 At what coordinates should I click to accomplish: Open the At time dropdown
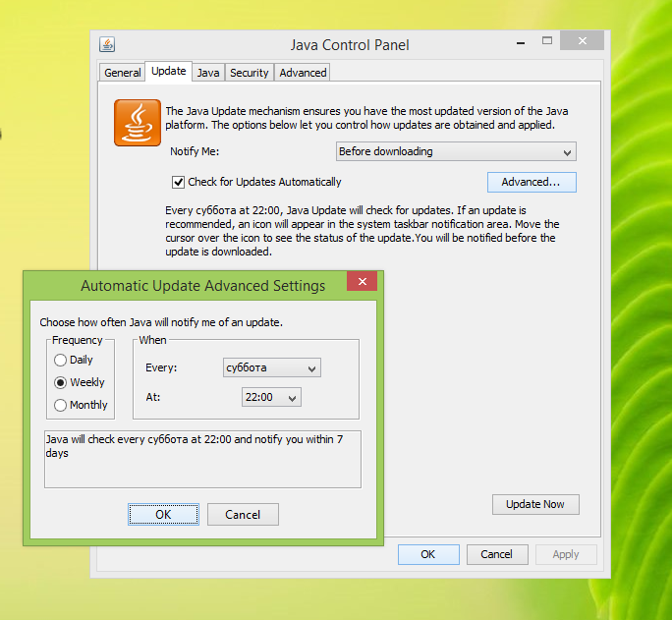(x=271, y=397)
